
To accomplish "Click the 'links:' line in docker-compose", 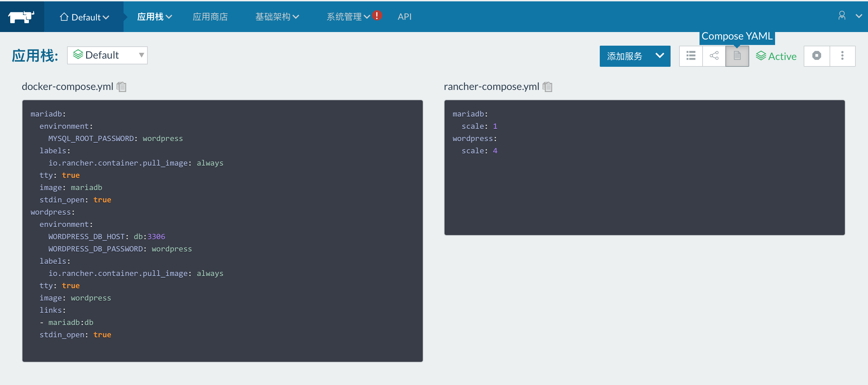I will 52,310.
